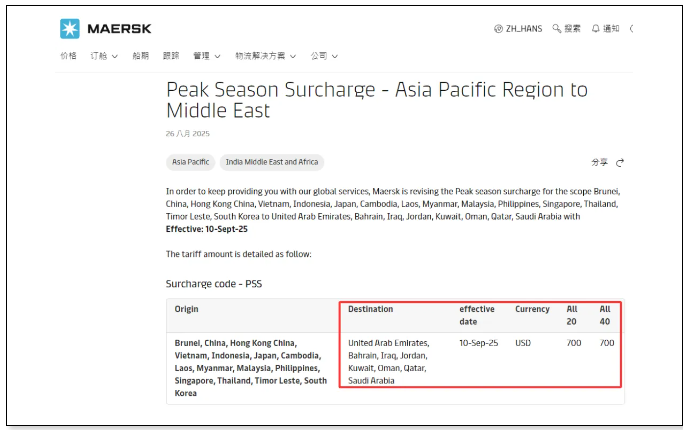Click the Destination cell with United Arab Emirates
687x430 pixels.
[x=389, y=362]
